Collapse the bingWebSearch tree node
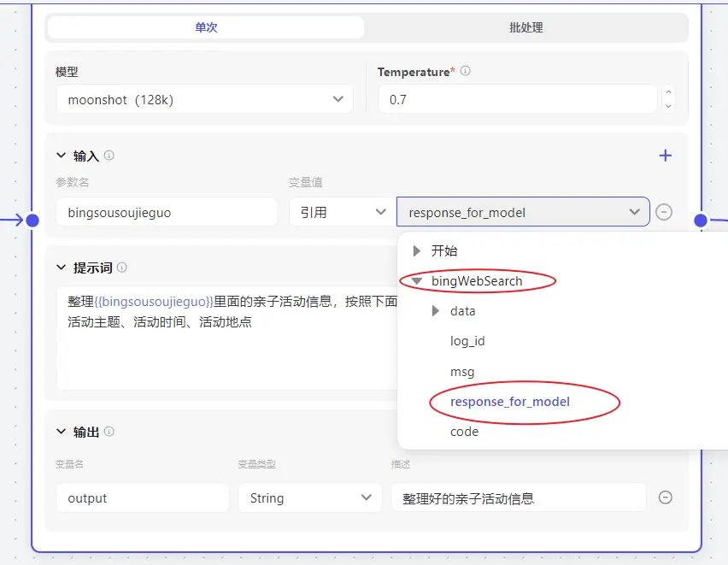The image size is (728, 565). (x=416, y=280)
